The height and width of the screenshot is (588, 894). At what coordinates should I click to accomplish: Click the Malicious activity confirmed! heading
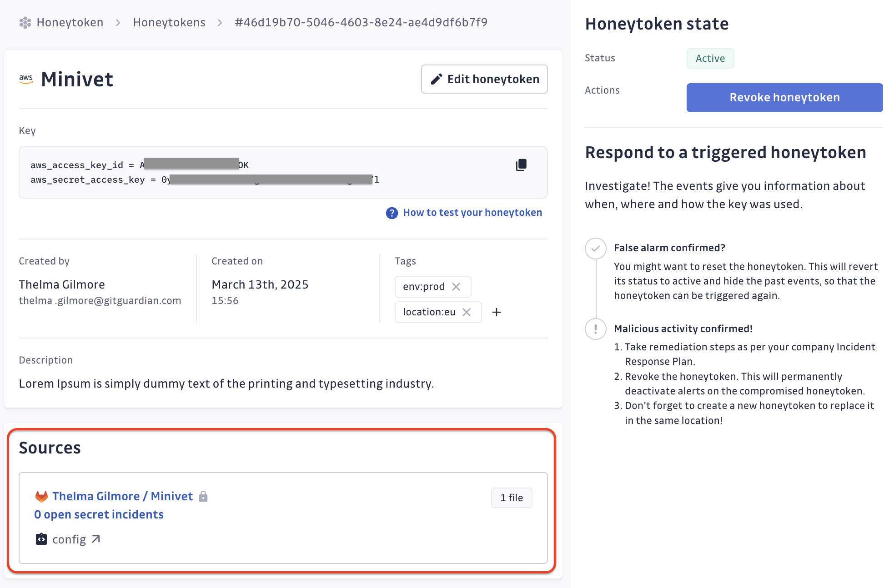683,329
